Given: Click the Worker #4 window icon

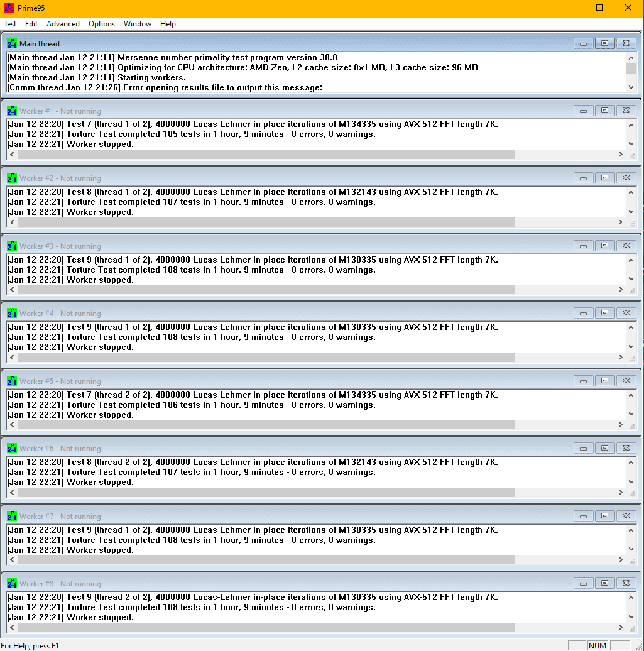Looking at the screenshot, I should point(12,313).
